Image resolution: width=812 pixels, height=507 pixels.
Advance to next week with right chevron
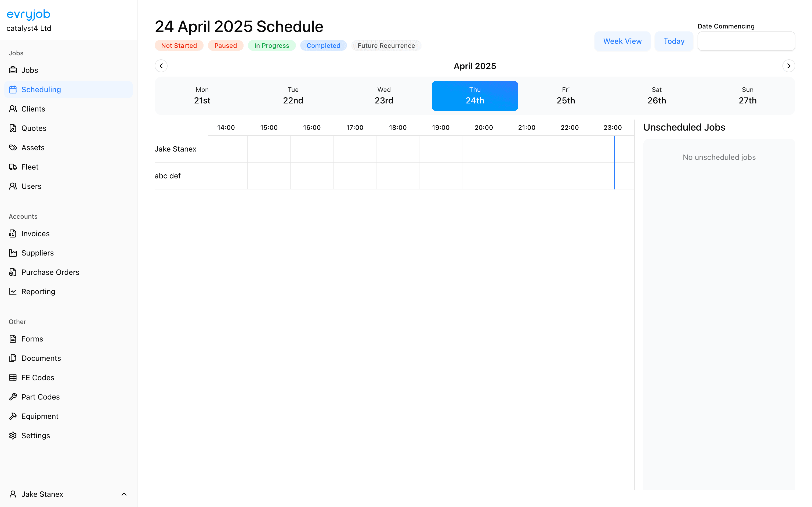pos(789,66)
